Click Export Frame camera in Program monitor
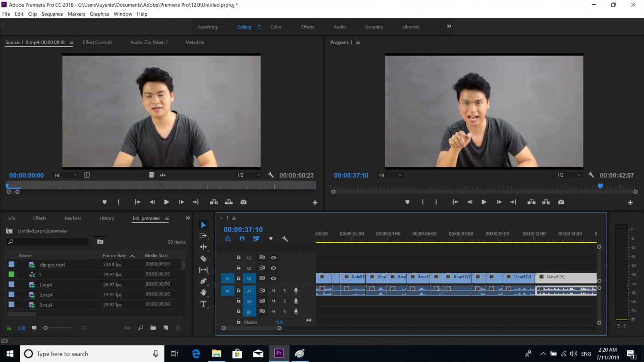 (x=561, y=202)
